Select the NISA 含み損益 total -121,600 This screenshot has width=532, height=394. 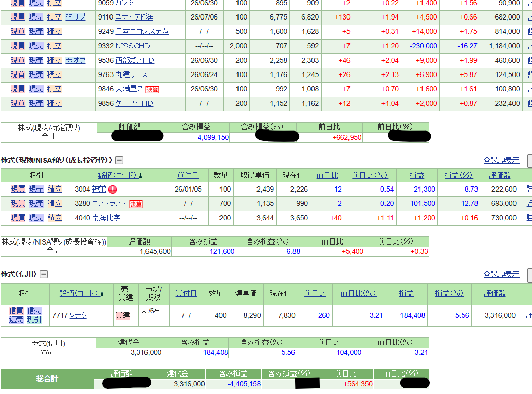(x=221, y=252)
